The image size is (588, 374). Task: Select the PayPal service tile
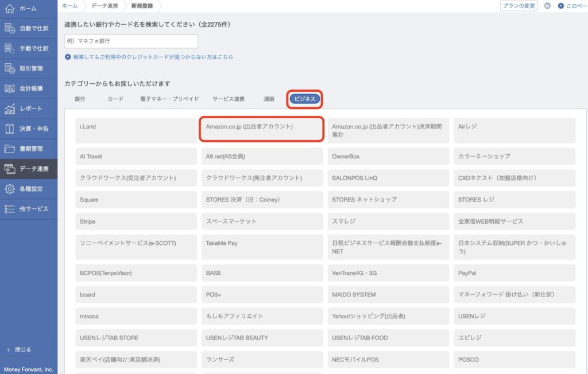click(514, 273)
